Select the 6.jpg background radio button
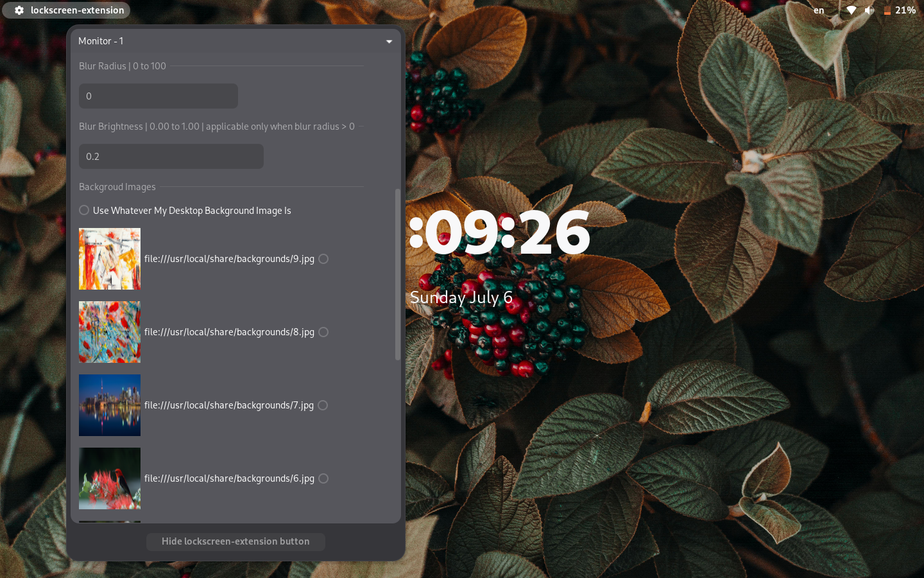This screenshot has width=924, height=578. point(323,478)
